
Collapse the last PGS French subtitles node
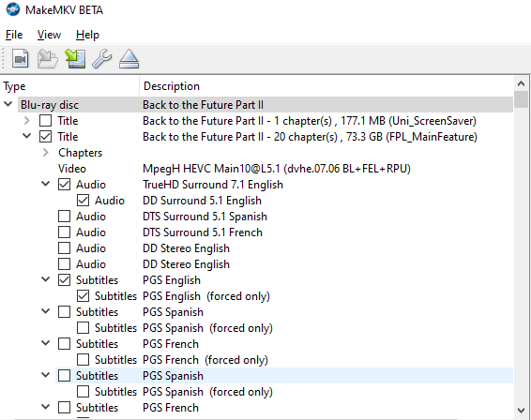click(45, 407)
